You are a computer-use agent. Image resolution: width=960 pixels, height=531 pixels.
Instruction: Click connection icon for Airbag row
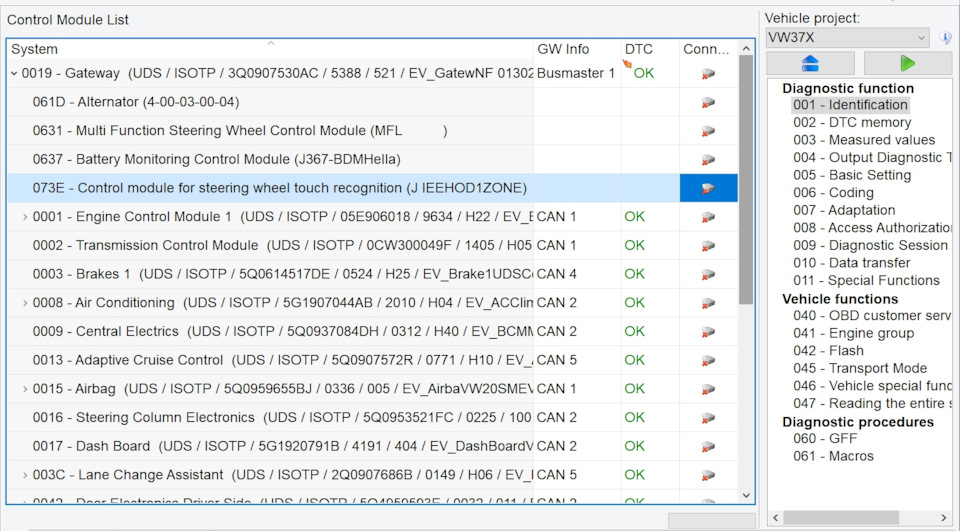coord(708,389)
